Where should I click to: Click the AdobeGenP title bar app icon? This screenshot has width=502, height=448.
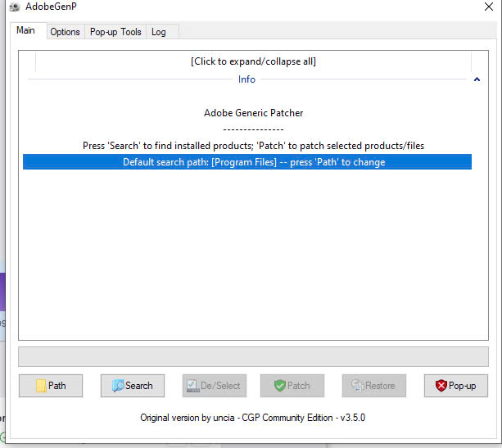click(15, 7)
